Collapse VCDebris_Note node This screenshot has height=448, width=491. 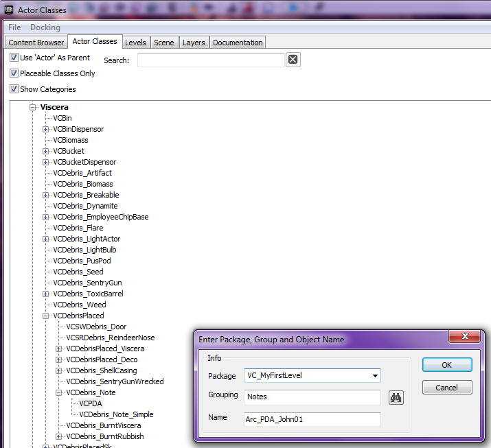point(58,392)
